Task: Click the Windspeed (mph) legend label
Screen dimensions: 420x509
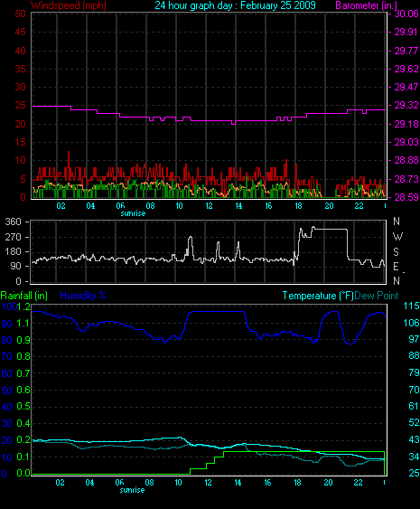Action: pos(69,5)
